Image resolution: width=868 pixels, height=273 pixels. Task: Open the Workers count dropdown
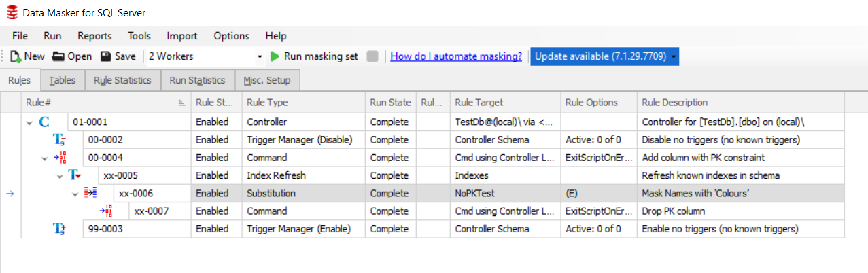coord(259,57)
